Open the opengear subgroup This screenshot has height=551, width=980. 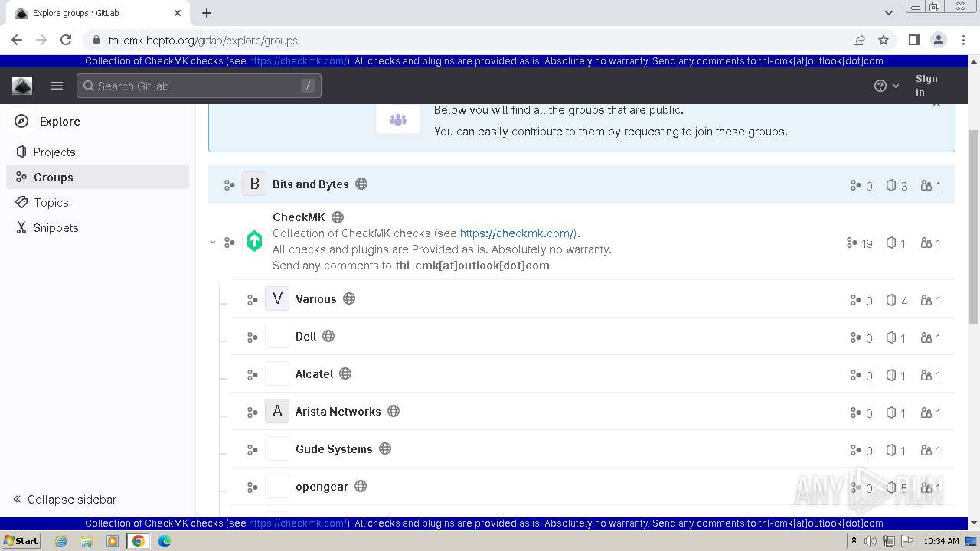pos(322,486)
